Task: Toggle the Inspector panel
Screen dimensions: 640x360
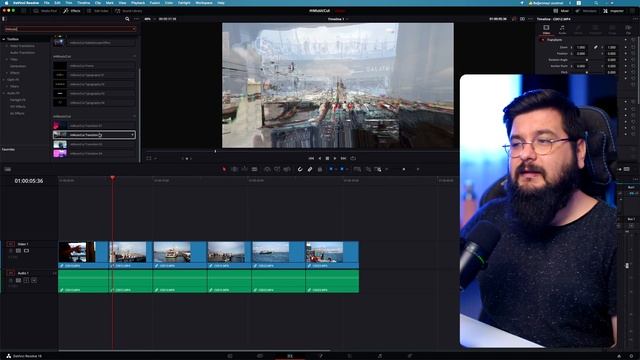Action: tap(613, 11)
